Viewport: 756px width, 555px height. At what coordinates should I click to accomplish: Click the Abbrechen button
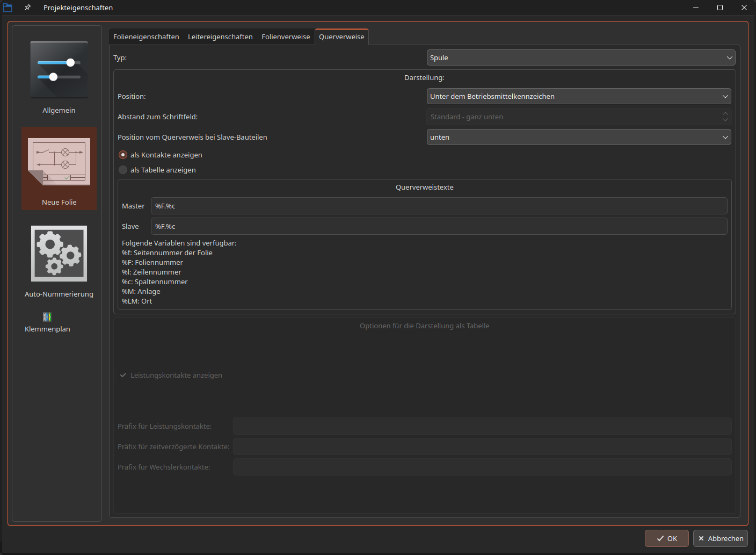coord(720,538)
